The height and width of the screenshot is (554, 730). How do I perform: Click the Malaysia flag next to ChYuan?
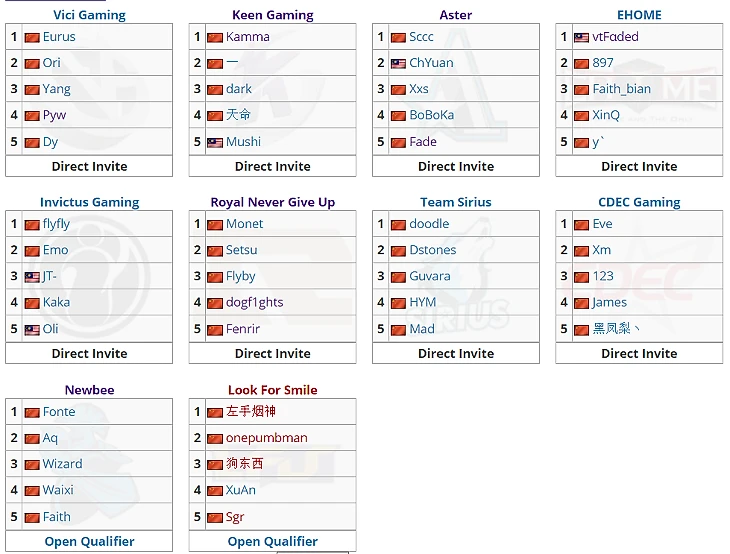click(x=398, y=63)
